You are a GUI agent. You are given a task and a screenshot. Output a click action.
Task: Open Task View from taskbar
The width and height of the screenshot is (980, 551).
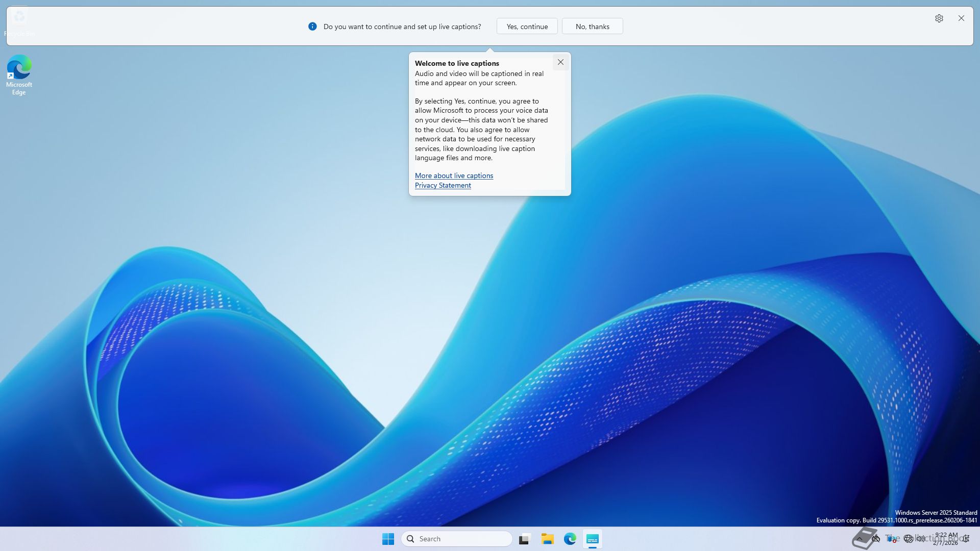525,539
